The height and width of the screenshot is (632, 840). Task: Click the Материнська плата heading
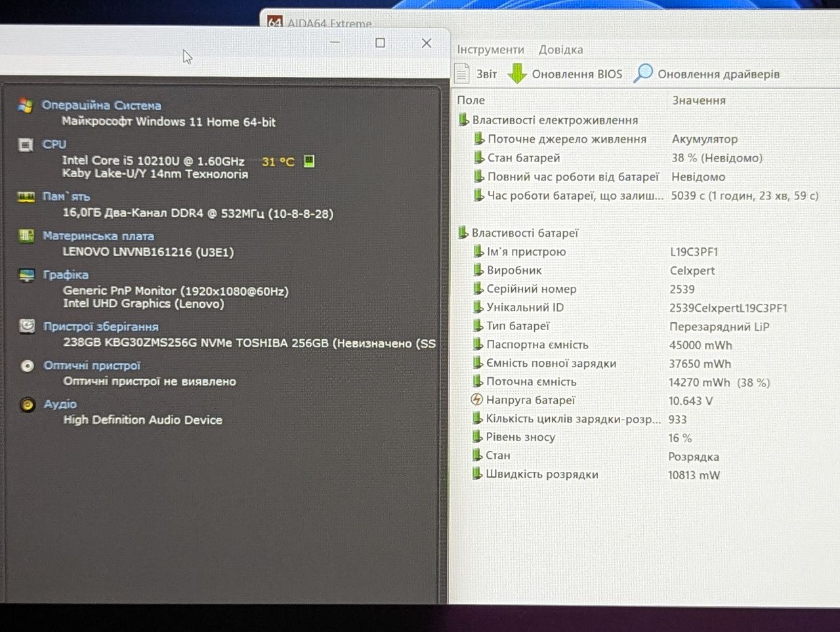click(x=98, y=236)
